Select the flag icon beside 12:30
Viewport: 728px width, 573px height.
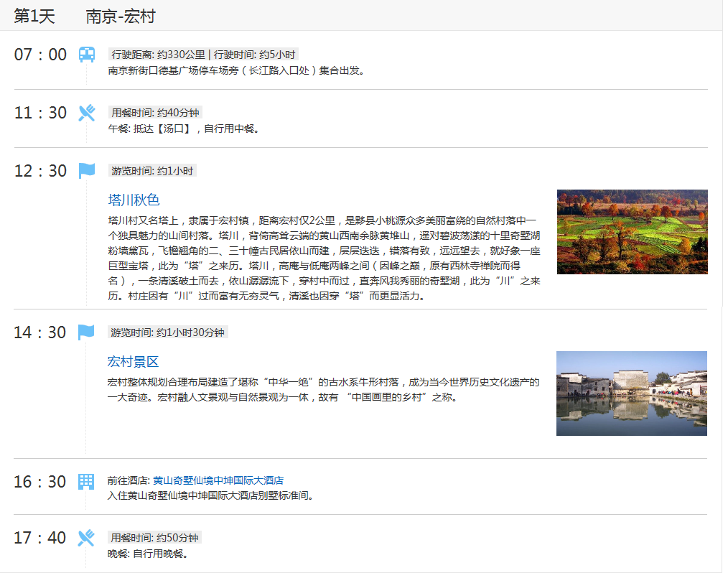pos(86,171)
